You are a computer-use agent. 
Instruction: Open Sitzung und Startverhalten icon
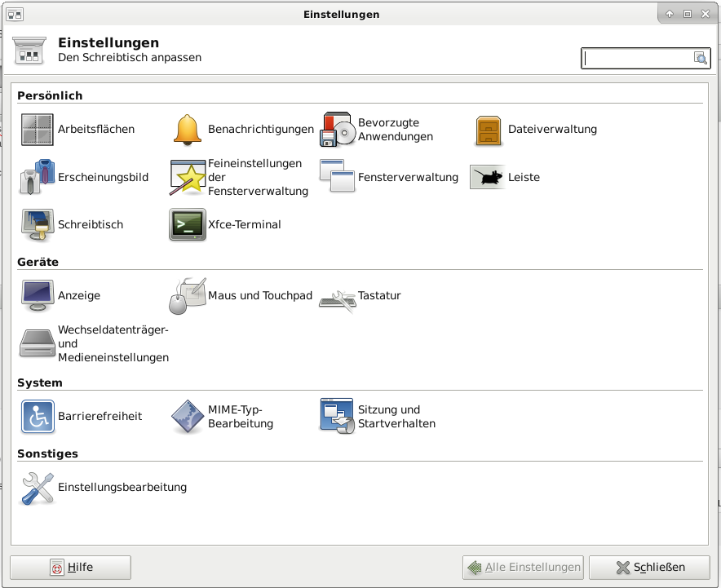338,416
